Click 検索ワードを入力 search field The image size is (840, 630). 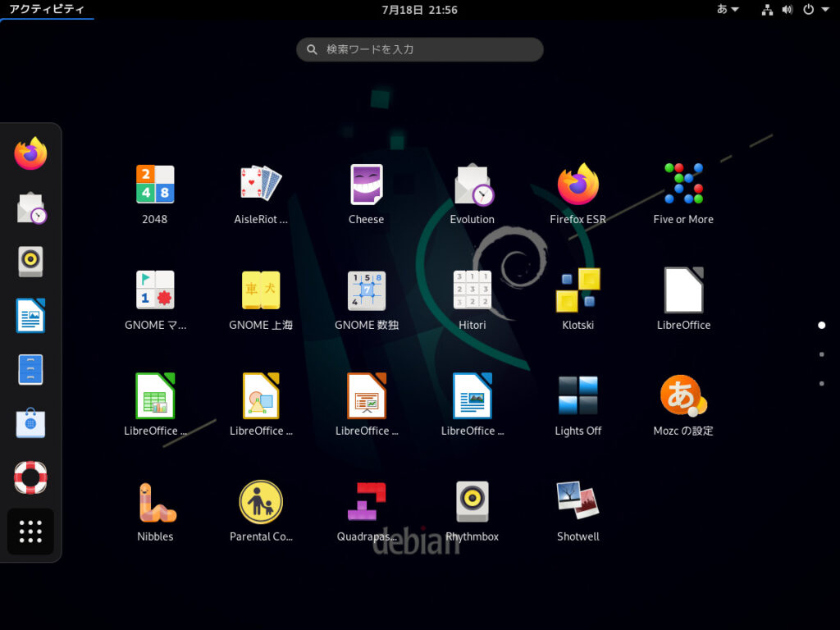(419, 49)
